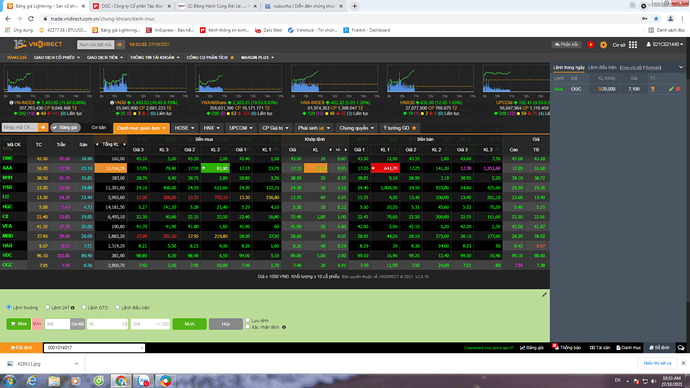Toggle the Bảng giá switch
Image resolution: width=690 pixels, height=388 pixels.
click(65, 128)
